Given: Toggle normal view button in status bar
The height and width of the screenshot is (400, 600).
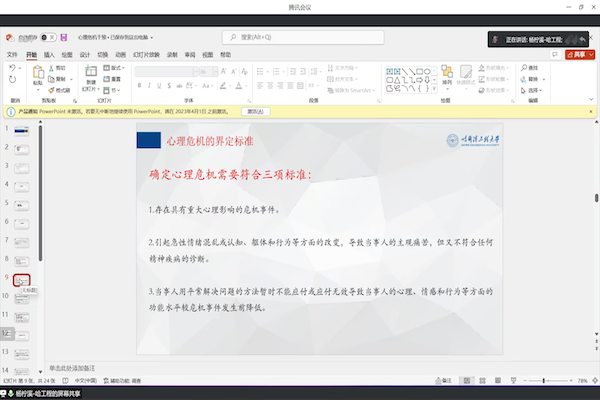Looking at the screenshot, I should click(x=466, y=381).
